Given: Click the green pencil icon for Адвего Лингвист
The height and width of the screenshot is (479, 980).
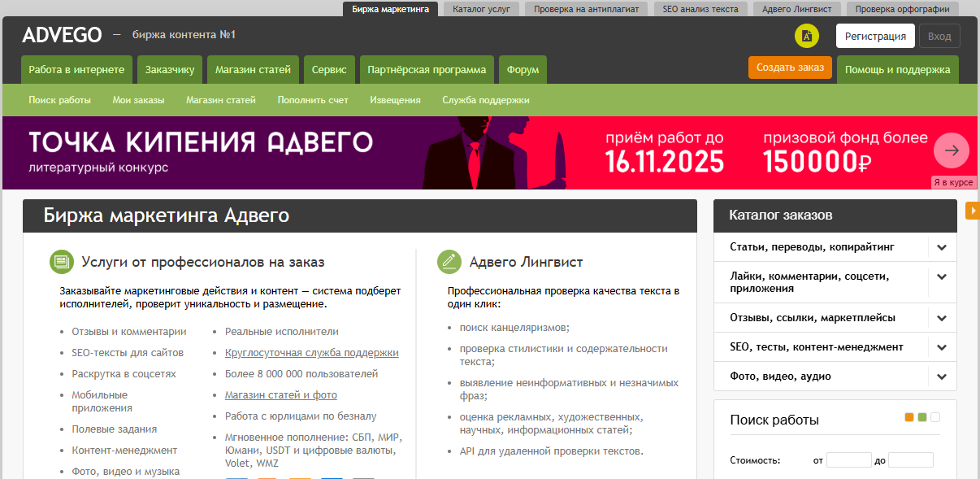Looking at the screenshot, I should pos(449,262).
